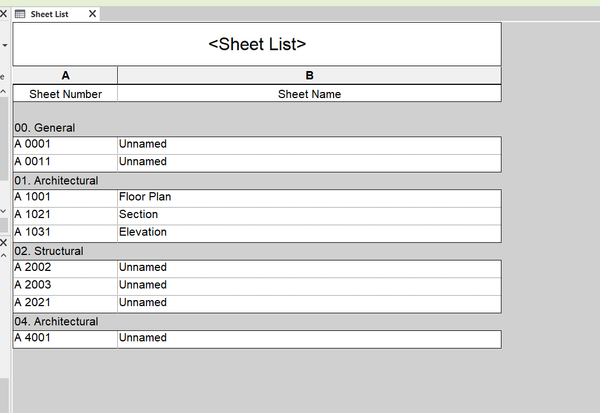Click the left panel vertical scrollbar
Viewport: 600px width, 413px height.
pyautogui.click(x=3, y=139)
